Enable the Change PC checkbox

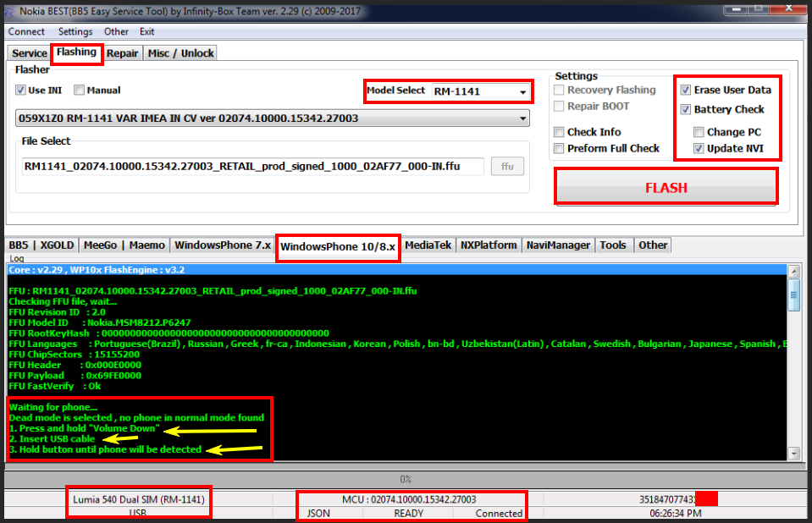(x=699, y=132)
